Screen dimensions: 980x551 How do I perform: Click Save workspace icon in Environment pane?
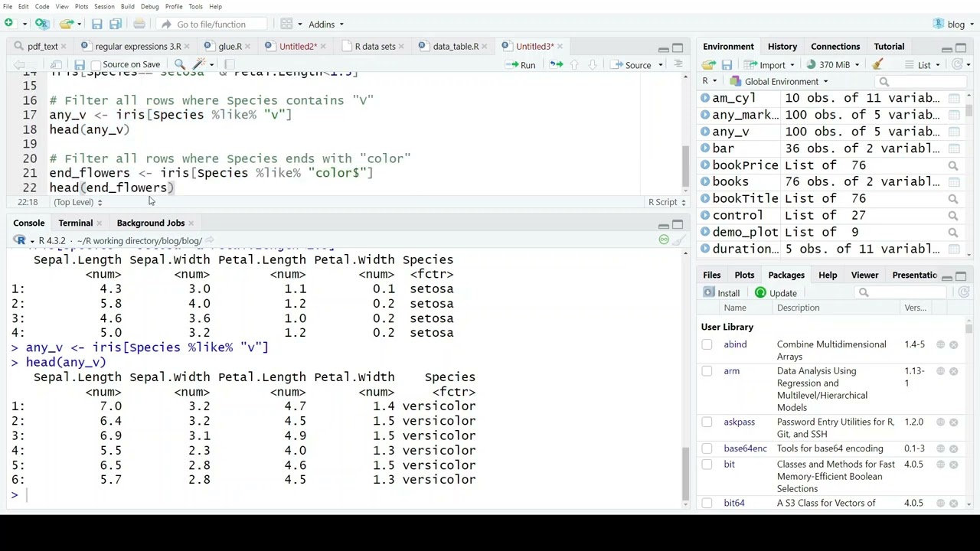tap(727, 64)
